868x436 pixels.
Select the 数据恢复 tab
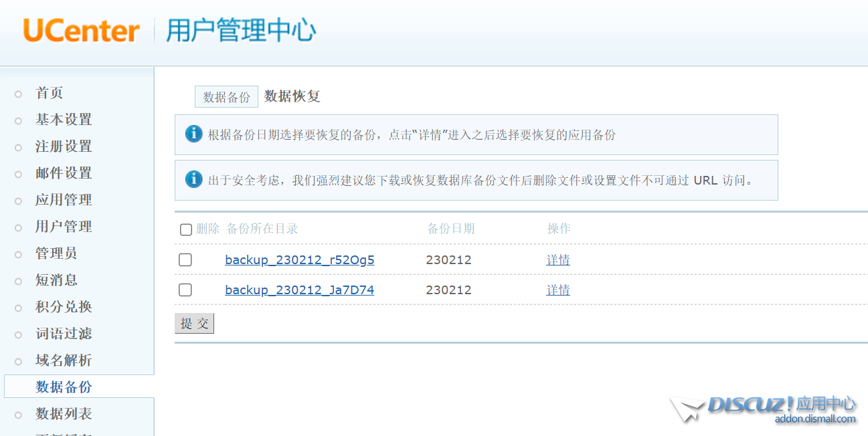click(292, 96)
